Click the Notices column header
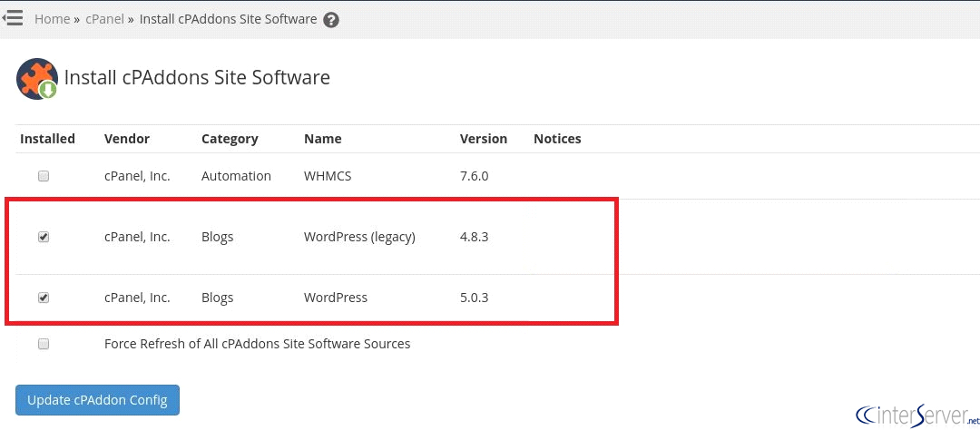The width and height of the screenshot is (980, 430). coord(557,139)
